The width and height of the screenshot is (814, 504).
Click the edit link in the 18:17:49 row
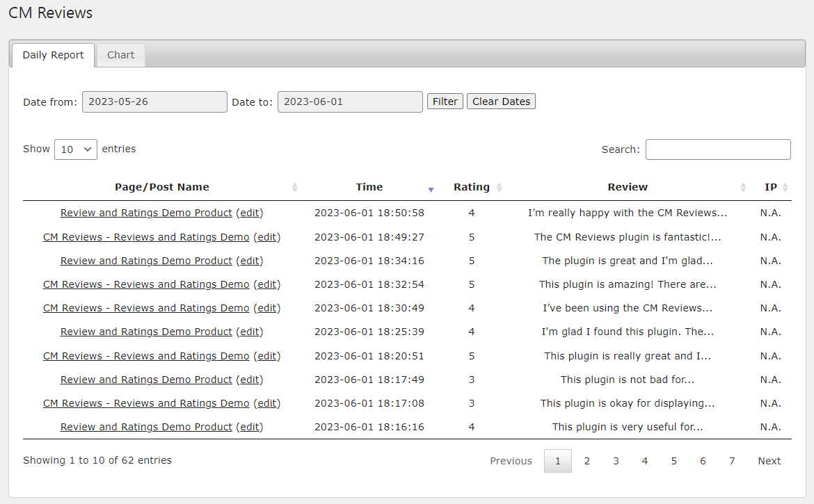250,380
